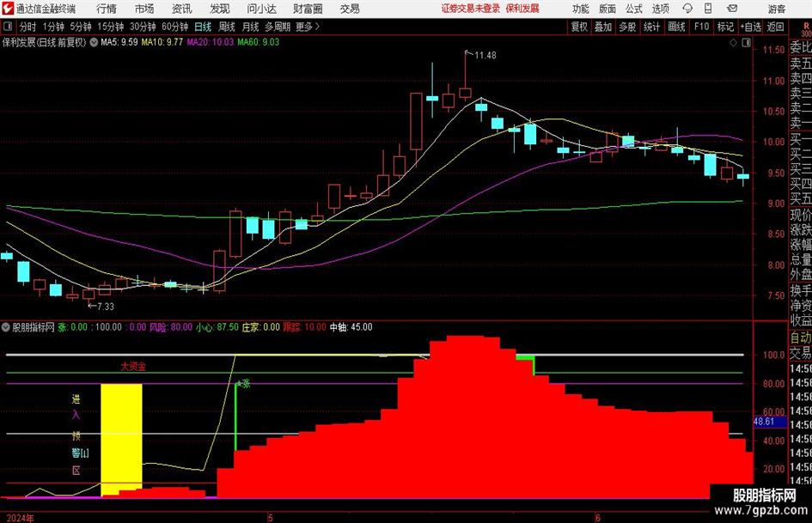The width and height of the screenshot is (812, 523).
Task: Click the diamond icon at chart top-right
Action: point(733,43)
